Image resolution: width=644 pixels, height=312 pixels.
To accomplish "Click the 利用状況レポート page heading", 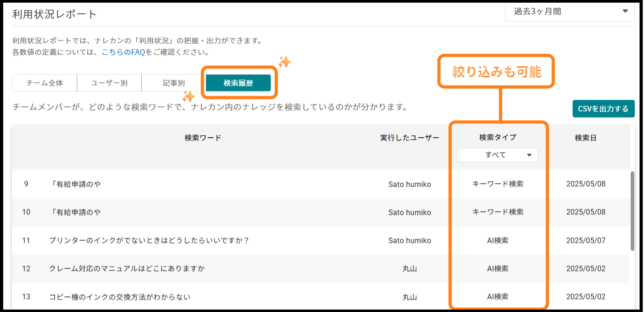I will coord(55,14).
